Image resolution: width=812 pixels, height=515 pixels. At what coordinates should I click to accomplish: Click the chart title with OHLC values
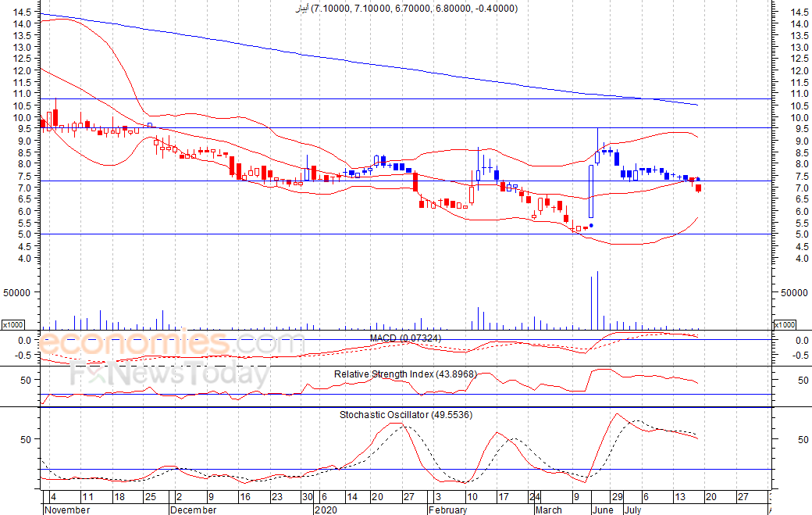coord(407,9)
